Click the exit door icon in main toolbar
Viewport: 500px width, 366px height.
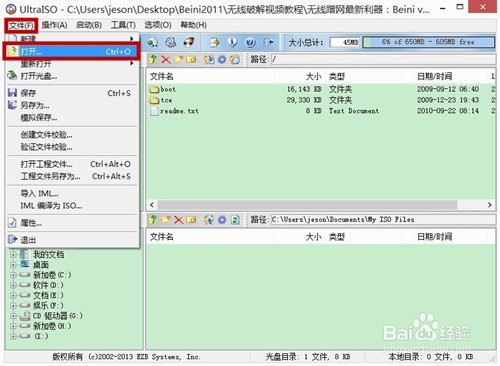point(268,42)
